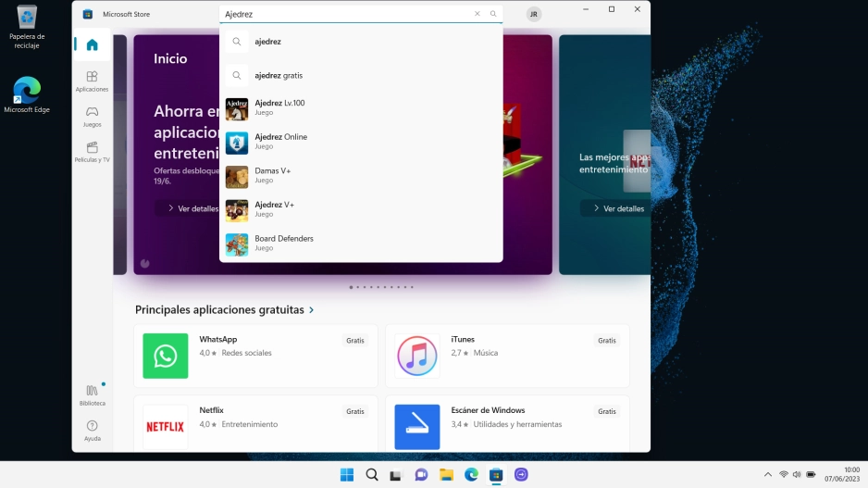Screen dimensions: 868x488
Task: Select the Ajedrez V+ game icon
Action: [236, 211]
